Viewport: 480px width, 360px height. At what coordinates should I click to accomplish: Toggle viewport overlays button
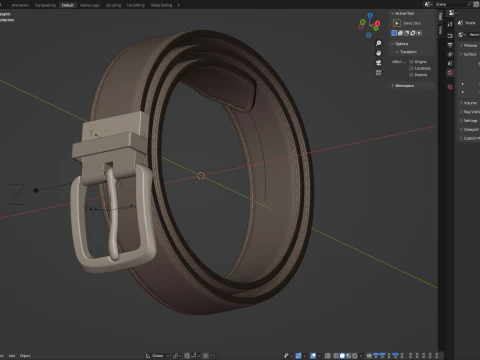pyautogui.click(x=313, y=356)
